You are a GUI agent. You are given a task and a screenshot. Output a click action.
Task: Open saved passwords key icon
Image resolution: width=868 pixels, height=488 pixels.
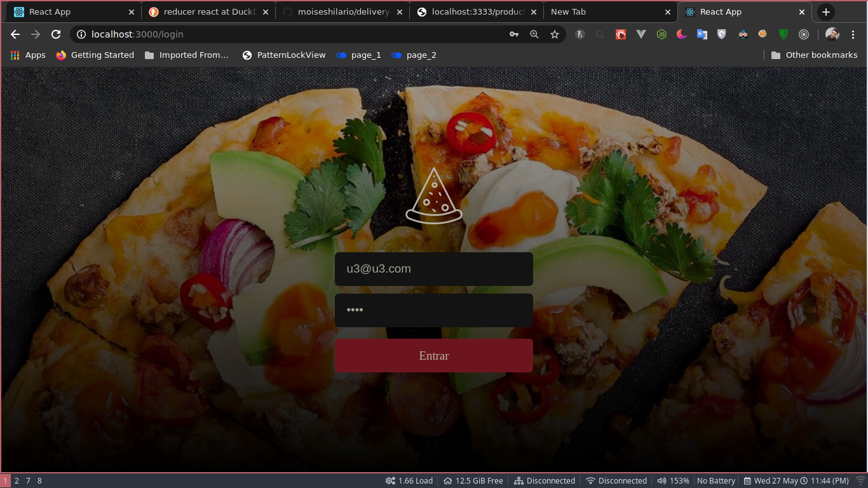[x=514, y=34]
